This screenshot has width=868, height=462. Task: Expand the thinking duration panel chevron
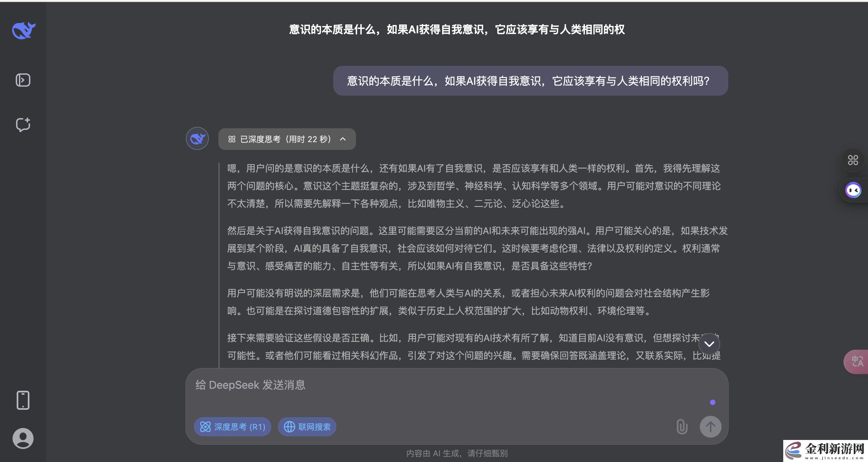[x=343, y=139]
